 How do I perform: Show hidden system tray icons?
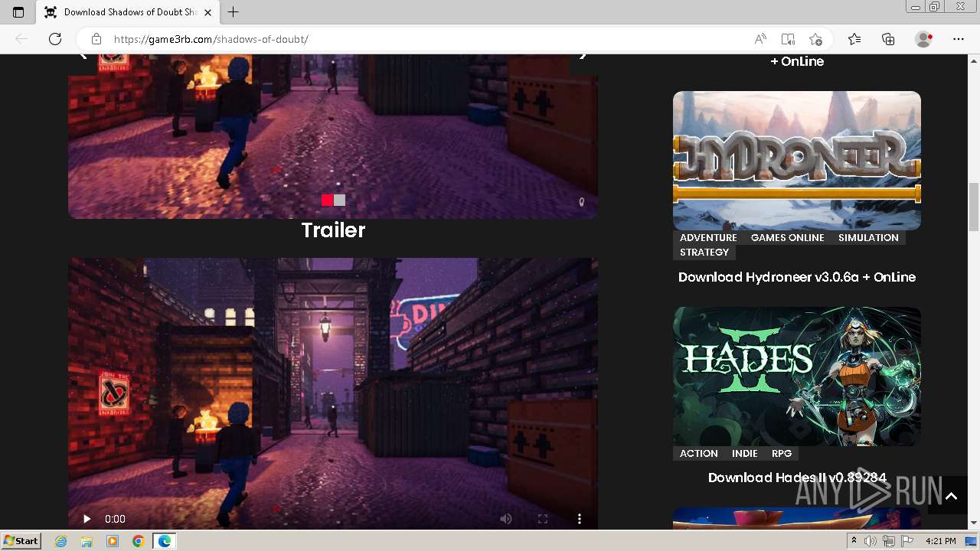click(x=854, y=541)
